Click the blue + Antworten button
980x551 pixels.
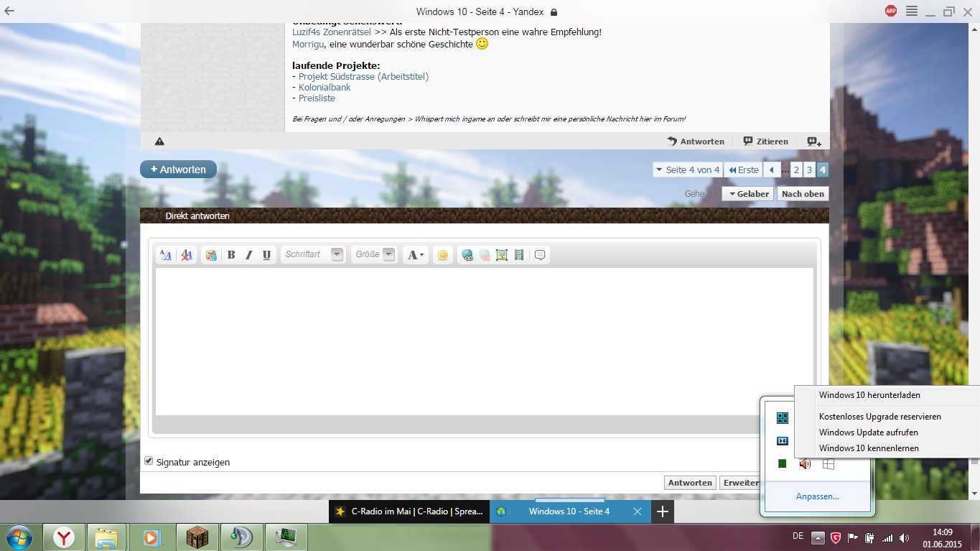point(178,170)
